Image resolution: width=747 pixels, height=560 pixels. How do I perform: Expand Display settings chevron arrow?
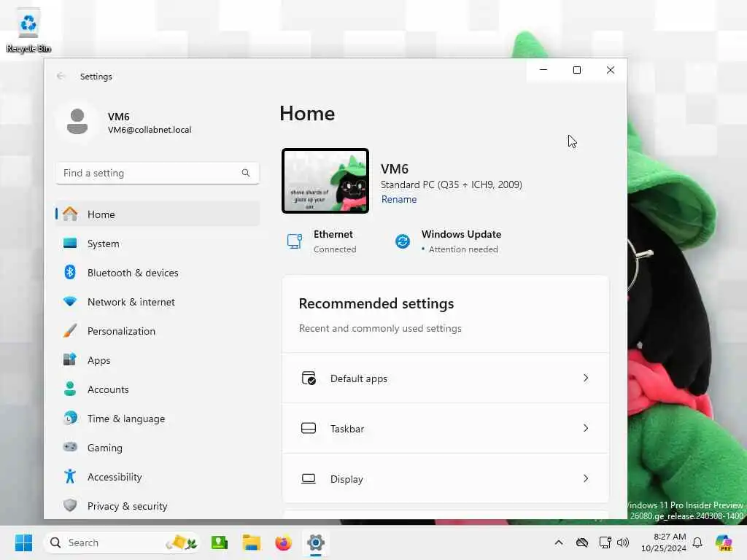click(586, 478)
